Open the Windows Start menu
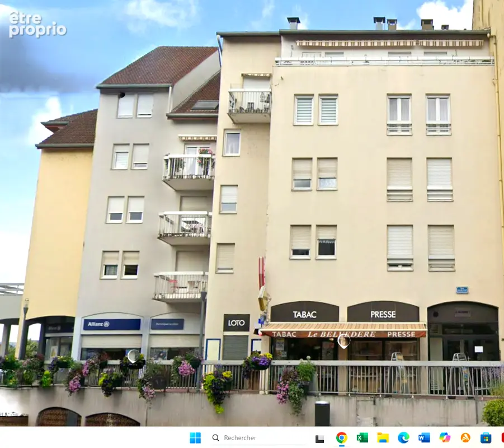The image size is (504, 448). [x=195, y=438]
